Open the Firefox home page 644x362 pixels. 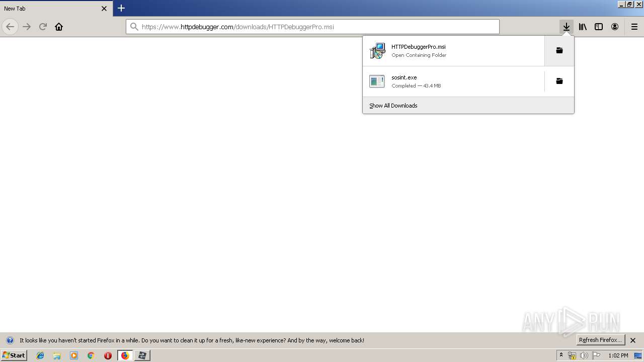59,27
